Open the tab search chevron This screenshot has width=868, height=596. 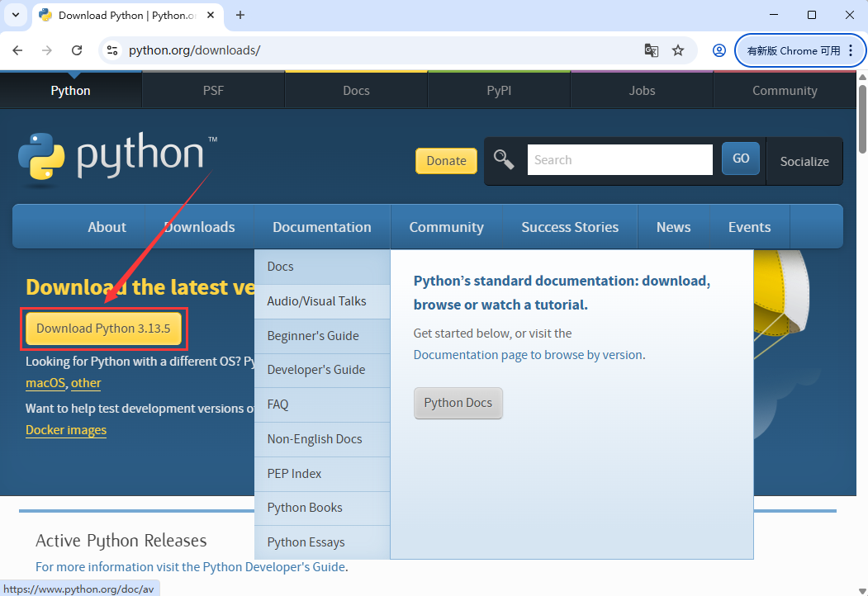15,15
